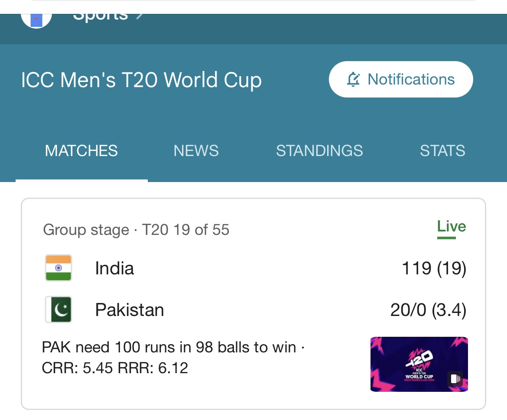Click the bell icon in Notifications
The width and height of the screenshot is (507, 420).
354,79
